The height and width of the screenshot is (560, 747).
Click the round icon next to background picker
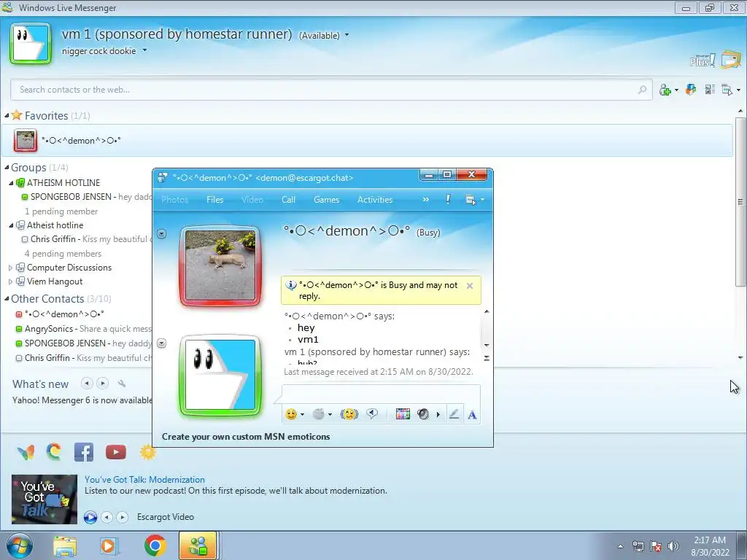[x=422, y=414]
